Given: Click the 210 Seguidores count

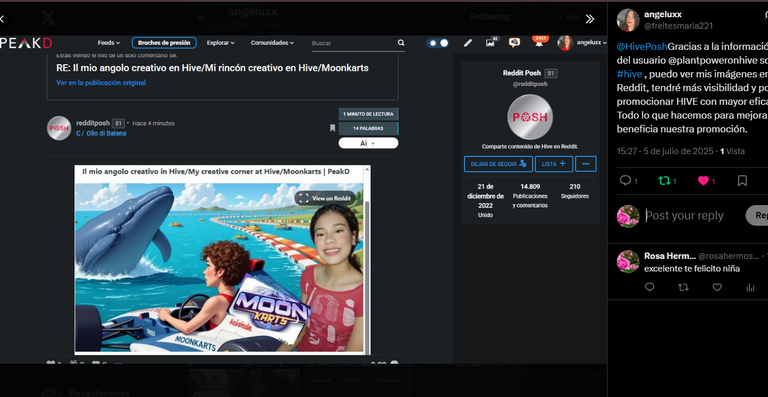Looking at the screenshot, I should [x=575, y=191].
